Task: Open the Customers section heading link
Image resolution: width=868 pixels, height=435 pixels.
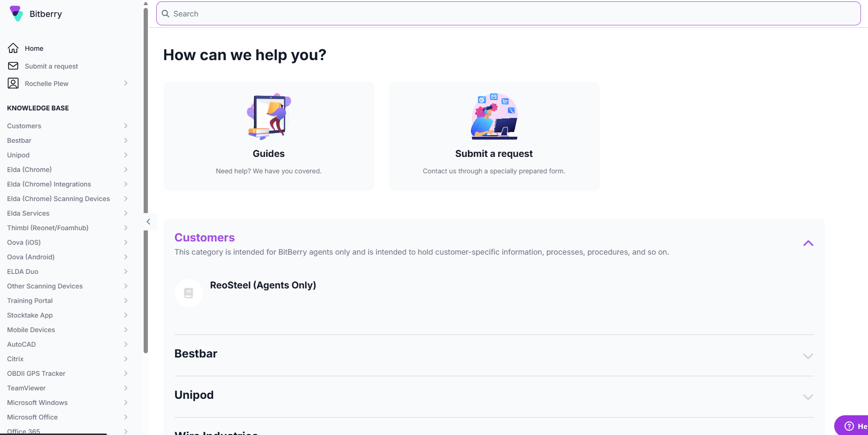Action: pos(205,238)
